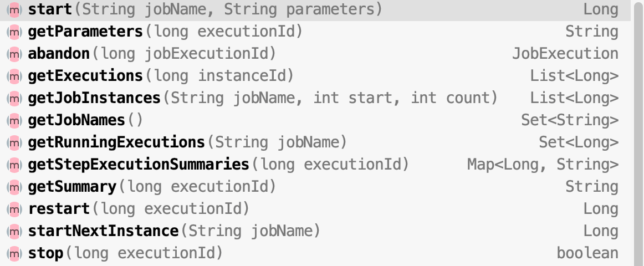Click the method icon beside start

[x=14, y=9]
